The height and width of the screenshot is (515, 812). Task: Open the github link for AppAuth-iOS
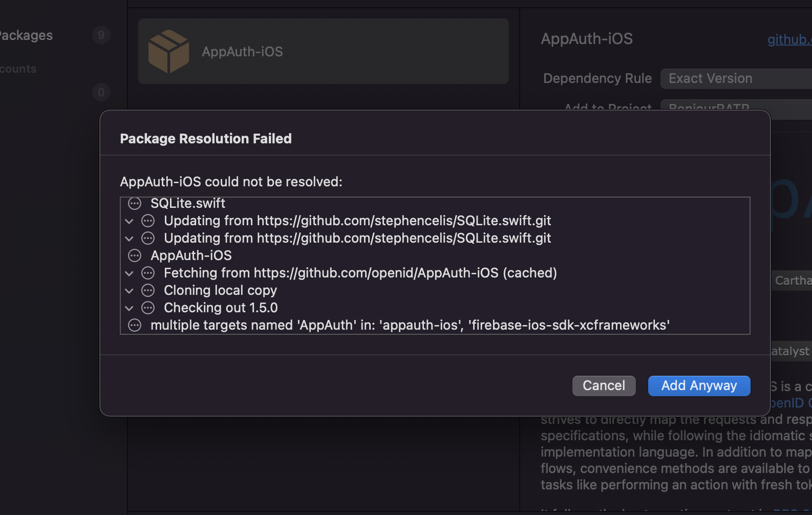pyautogui.click(x=789, y=39)
